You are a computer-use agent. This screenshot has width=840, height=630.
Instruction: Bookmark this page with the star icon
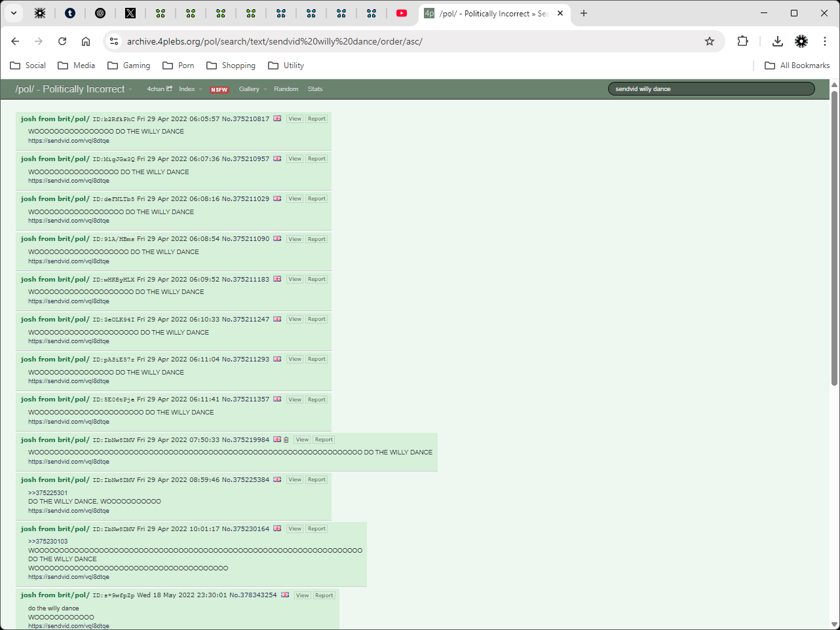click(710, 41)
